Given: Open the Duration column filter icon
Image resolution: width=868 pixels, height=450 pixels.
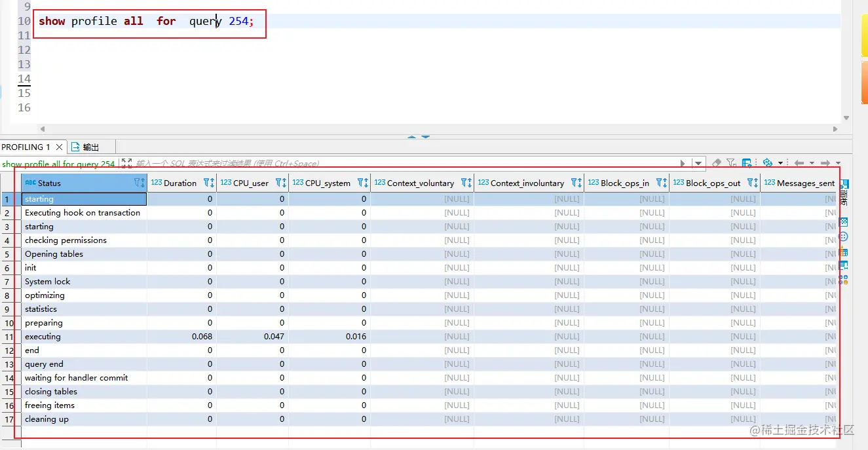Looking at the screenshot, I should point(207,183).
